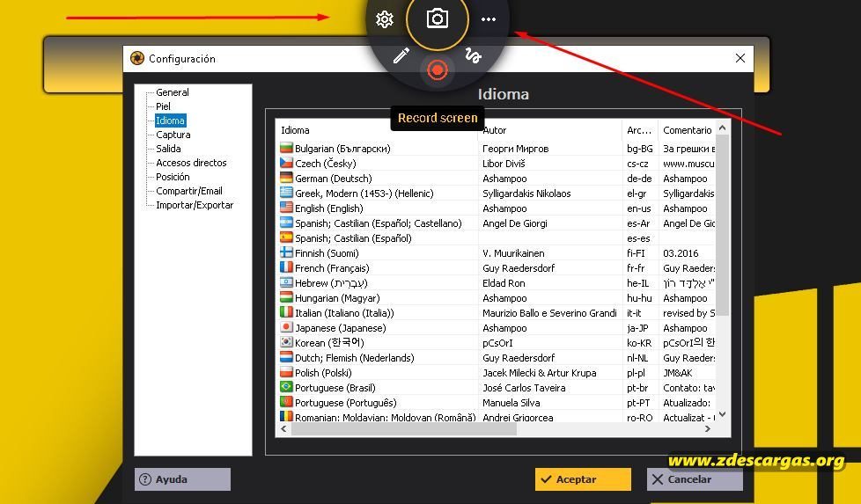
Task: Open Accesos directos settings
Action: click(x=191, y=163)
